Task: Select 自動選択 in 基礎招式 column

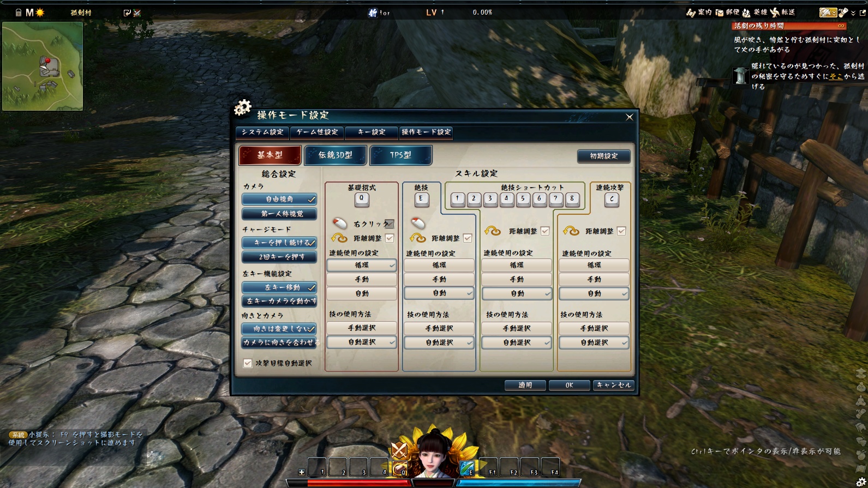Action: tap(362, 342)
